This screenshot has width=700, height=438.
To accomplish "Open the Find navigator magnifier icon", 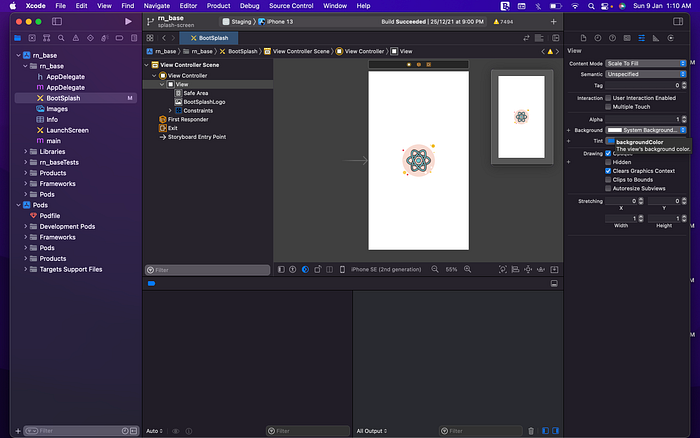I will [61, 38].
